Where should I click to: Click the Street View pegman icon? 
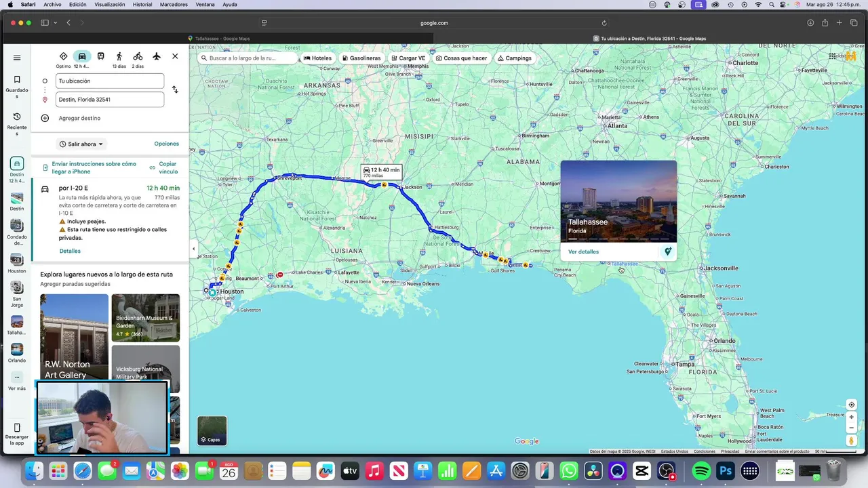click(852, 441)
